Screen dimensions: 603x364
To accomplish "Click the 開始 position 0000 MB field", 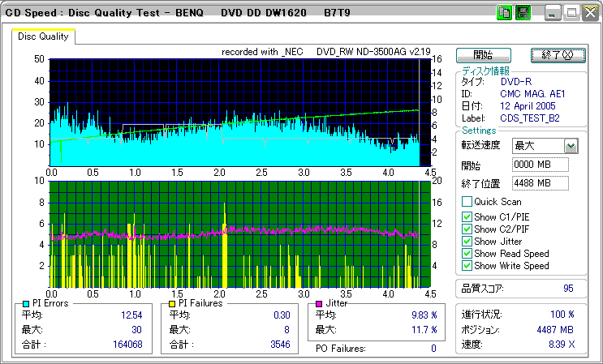I will [x=540, y=165].
